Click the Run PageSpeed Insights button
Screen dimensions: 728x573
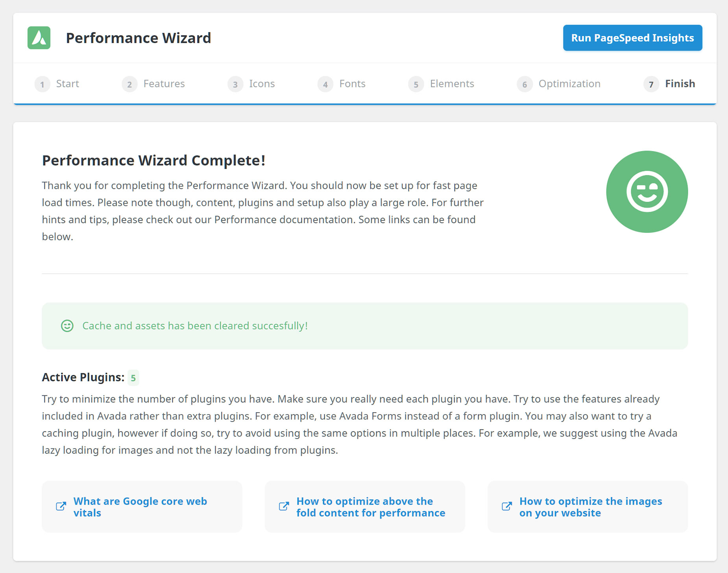[632, 38]
